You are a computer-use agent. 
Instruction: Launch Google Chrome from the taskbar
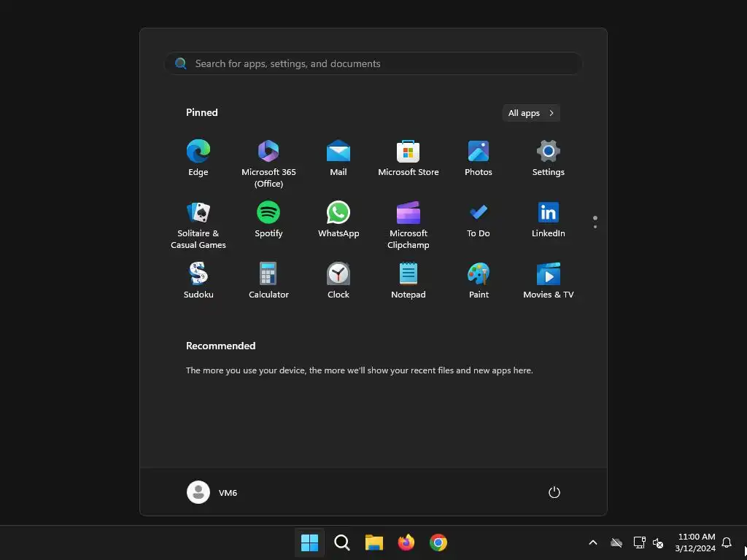(438, 542)
